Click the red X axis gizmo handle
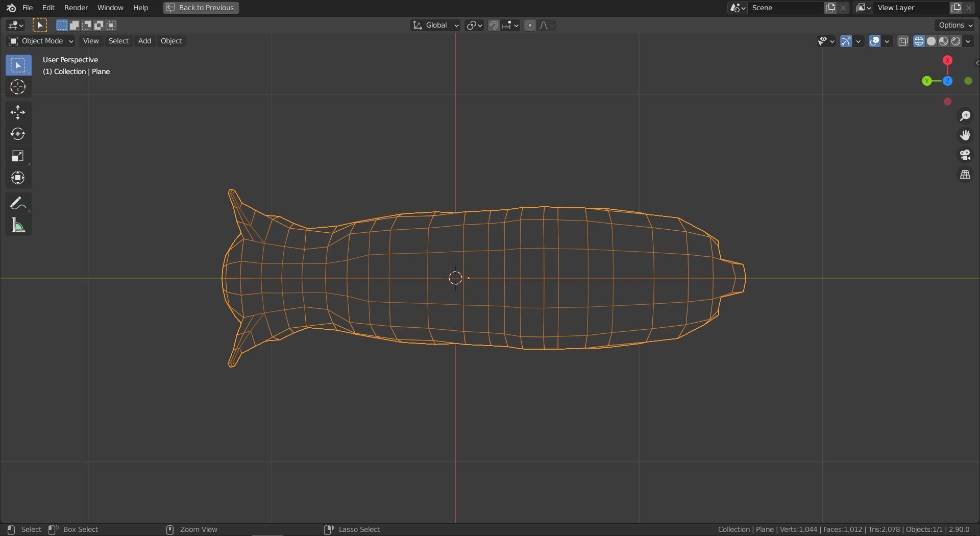The height and width of the screenshot is (536, 980). pos(948,60)
